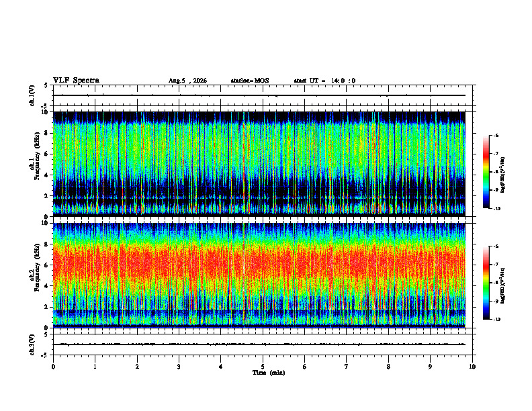Click the ch.2 spectrogram panel

point(259,275)
